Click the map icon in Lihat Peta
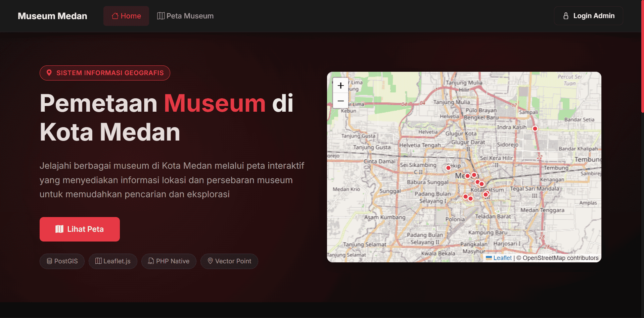The image size is (644, 318). coord(59,229)
